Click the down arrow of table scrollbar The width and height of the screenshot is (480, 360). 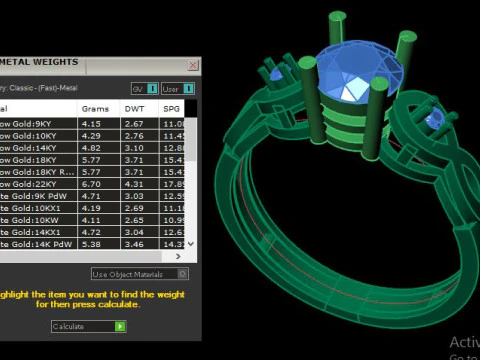pos(191,244)
